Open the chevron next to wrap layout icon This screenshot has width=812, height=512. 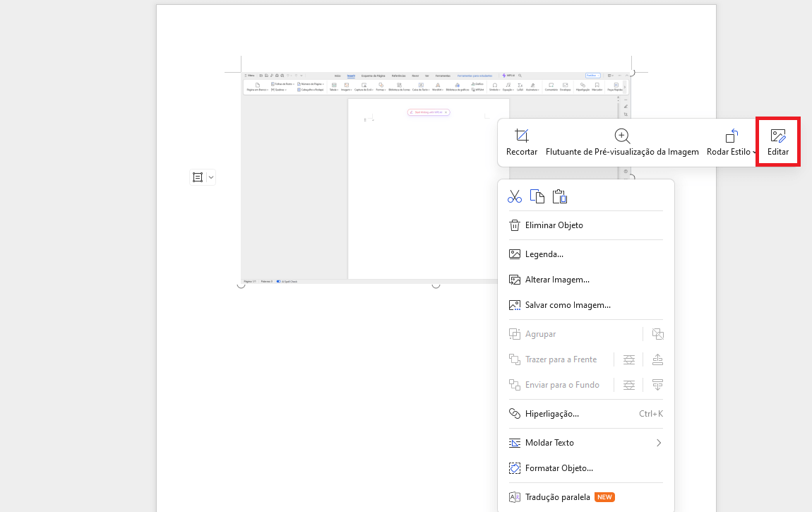tap(210, 177)
